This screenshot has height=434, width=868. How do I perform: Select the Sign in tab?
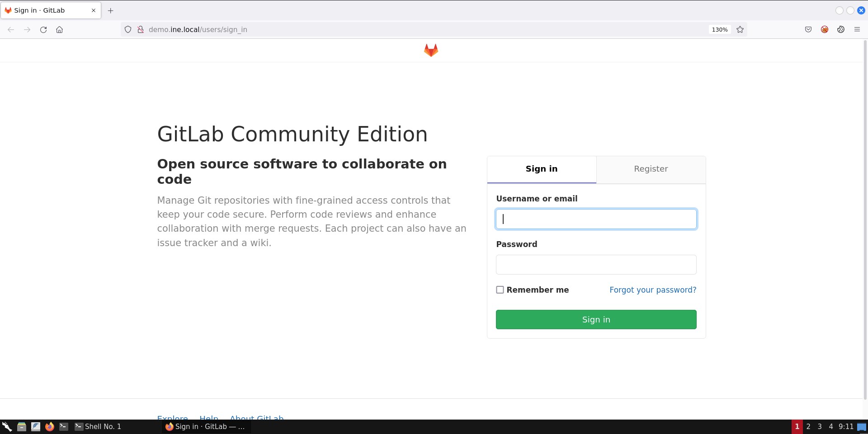(x=542, y=169)
